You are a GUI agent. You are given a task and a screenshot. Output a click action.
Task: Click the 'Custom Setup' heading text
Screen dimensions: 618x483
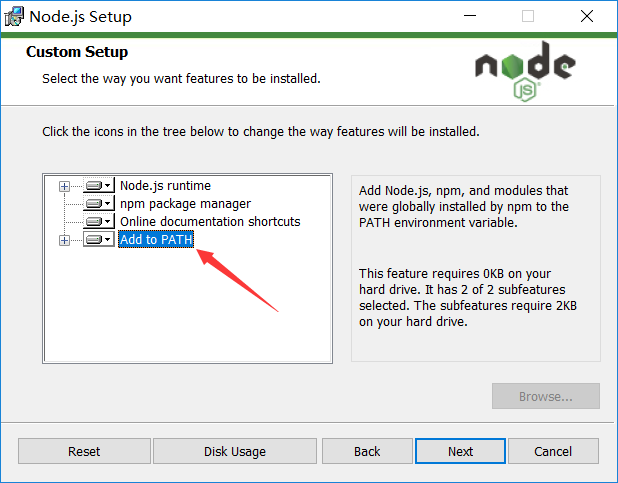(x=77, y=52)
